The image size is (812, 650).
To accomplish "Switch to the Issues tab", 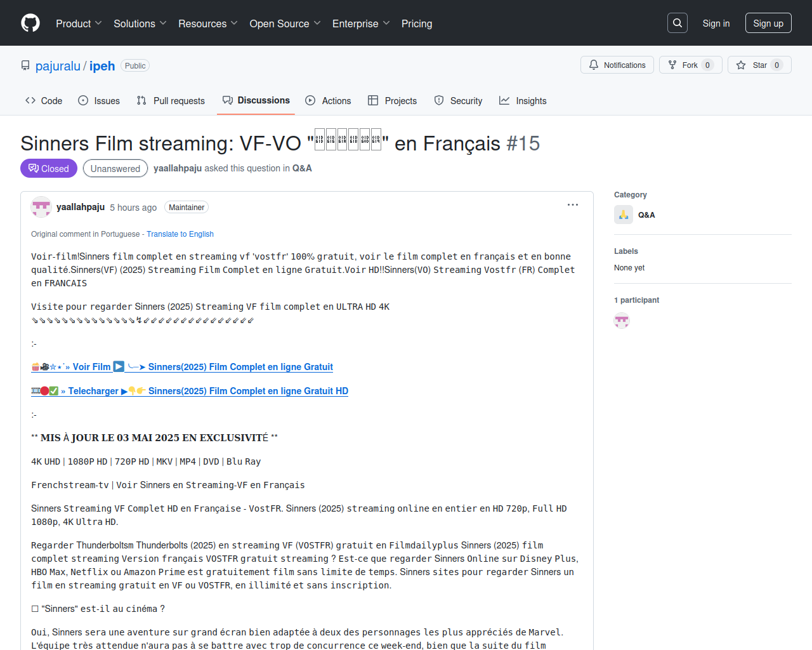I will pos(99,100).
